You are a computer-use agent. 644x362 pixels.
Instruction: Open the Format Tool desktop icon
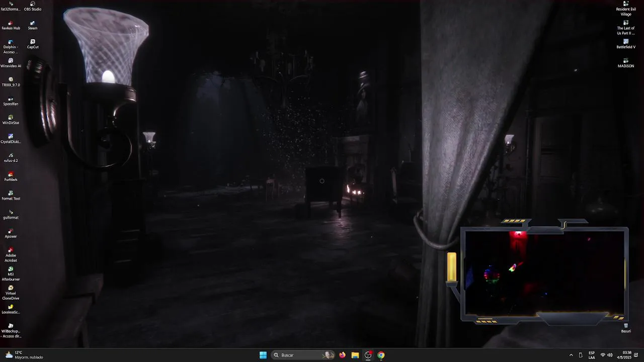11,196
